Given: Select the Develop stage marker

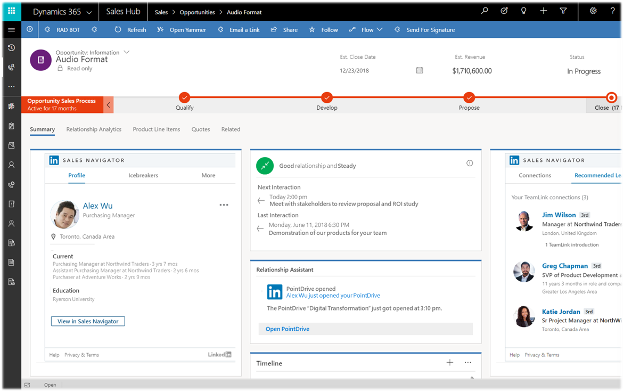Looking at the screenshot, I should 327,98.
